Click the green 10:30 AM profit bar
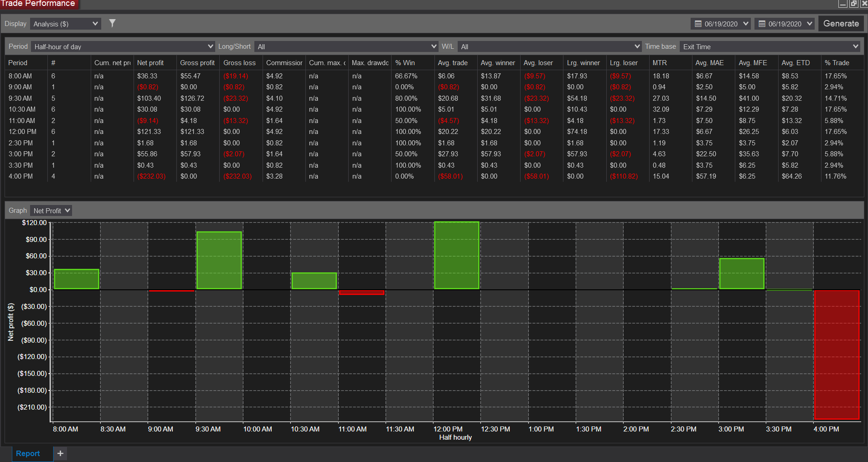 [x=314, y=281]
